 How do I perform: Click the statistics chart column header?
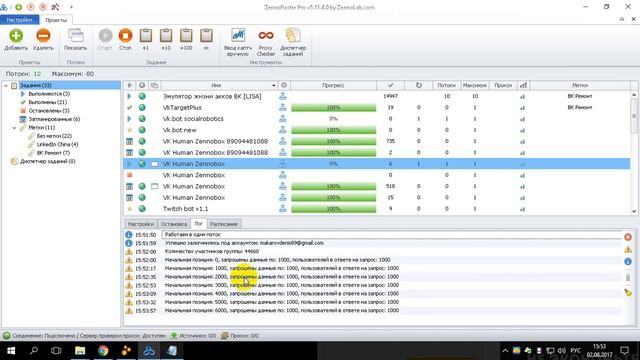(x=523, y=85)
